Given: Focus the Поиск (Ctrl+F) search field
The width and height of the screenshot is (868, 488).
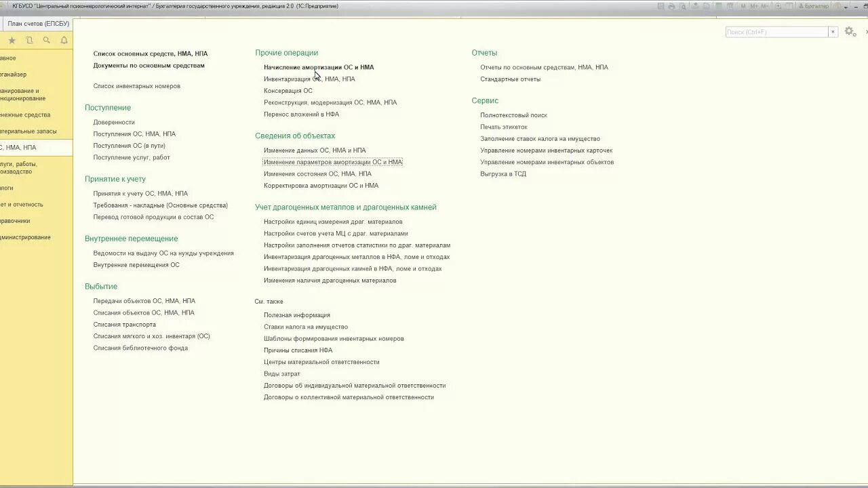Looking at the screenshot, I should click(x=776, y=32).
